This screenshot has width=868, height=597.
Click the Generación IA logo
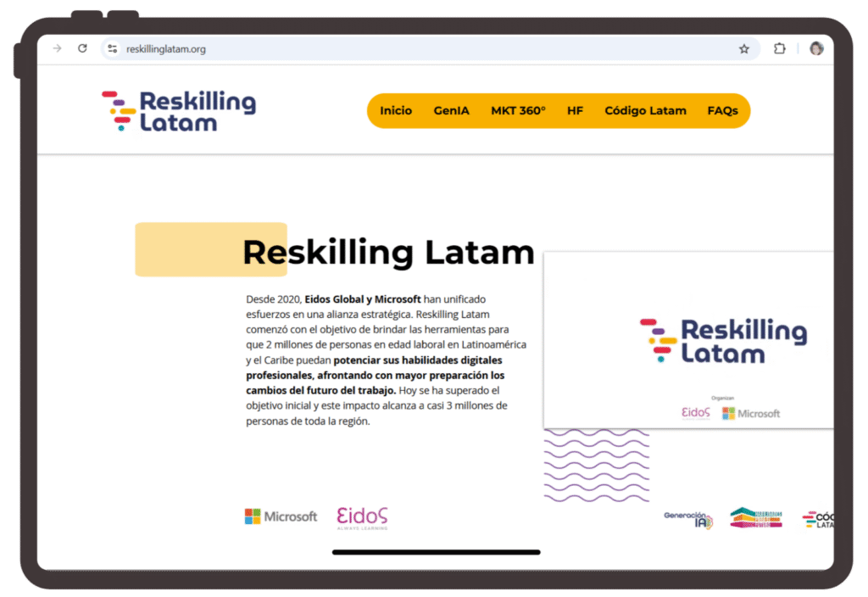pos(688,520)
